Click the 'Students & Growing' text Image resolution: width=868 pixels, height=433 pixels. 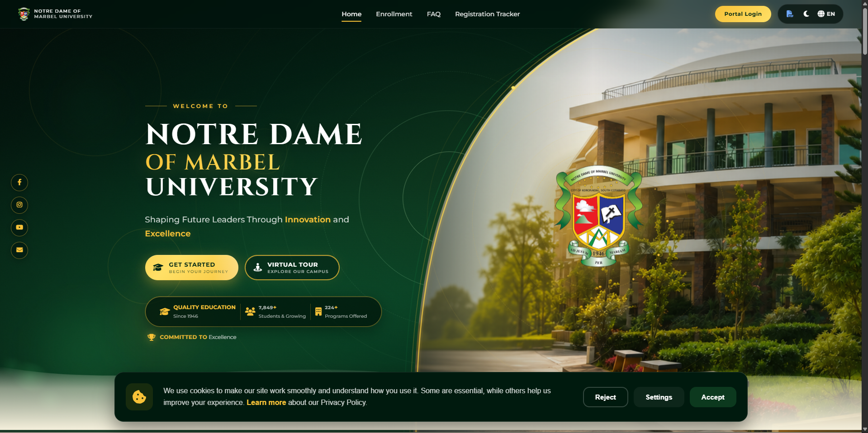(x=282, y=316)
